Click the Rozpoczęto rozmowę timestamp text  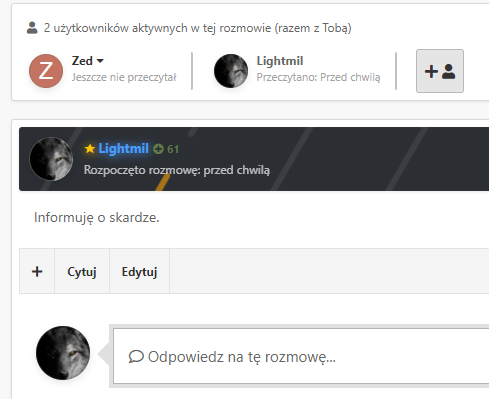pyautogui.click(x=177, y=170)
